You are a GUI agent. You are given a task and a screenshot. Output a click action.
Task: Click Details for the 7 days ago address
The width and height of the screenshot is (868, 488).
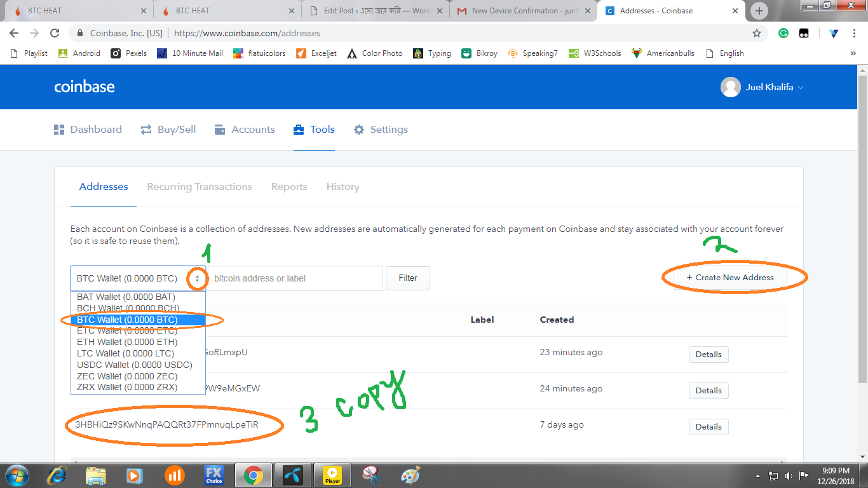[x=708, y=426]
